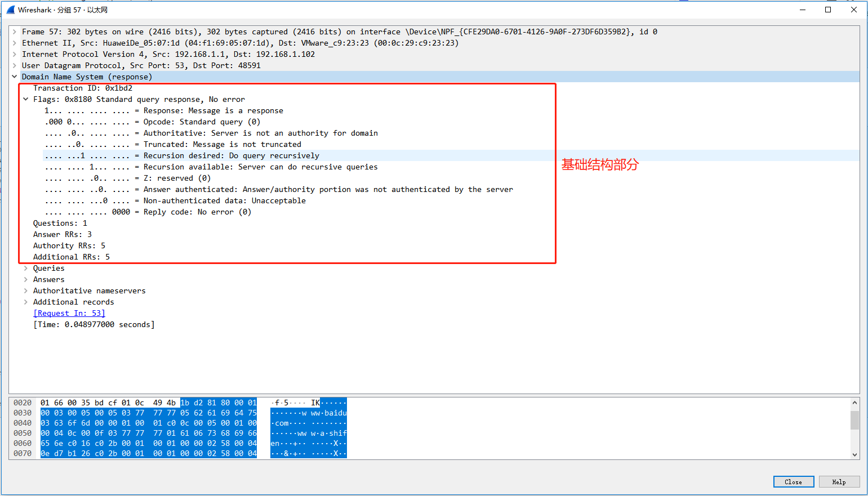Select the Truncated flag row
Viewport: 868px width, 496px height.
tap(173, 145)
